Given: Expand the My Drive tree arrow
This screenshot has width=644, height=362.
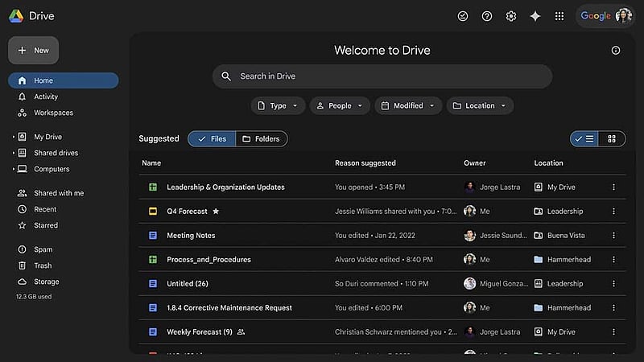Looking at the screenshot, I should (14, 137).
